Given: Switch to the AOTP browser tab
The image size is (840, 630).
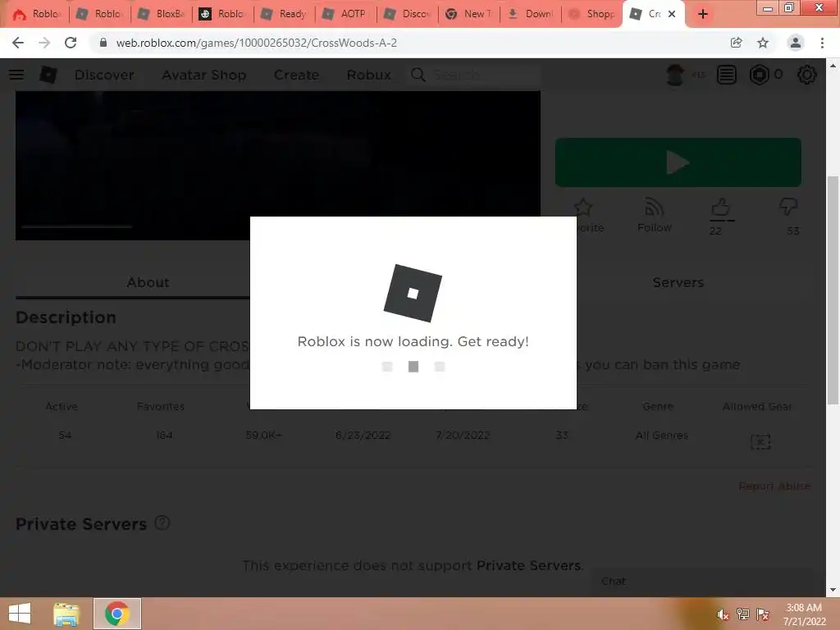Looking at the screenshot, I should (346, 14).
